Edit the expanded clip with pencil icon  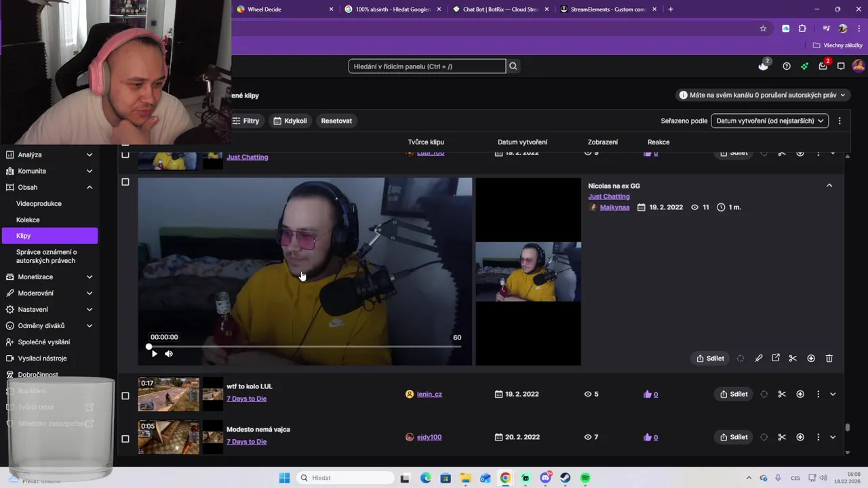point(759,359)
